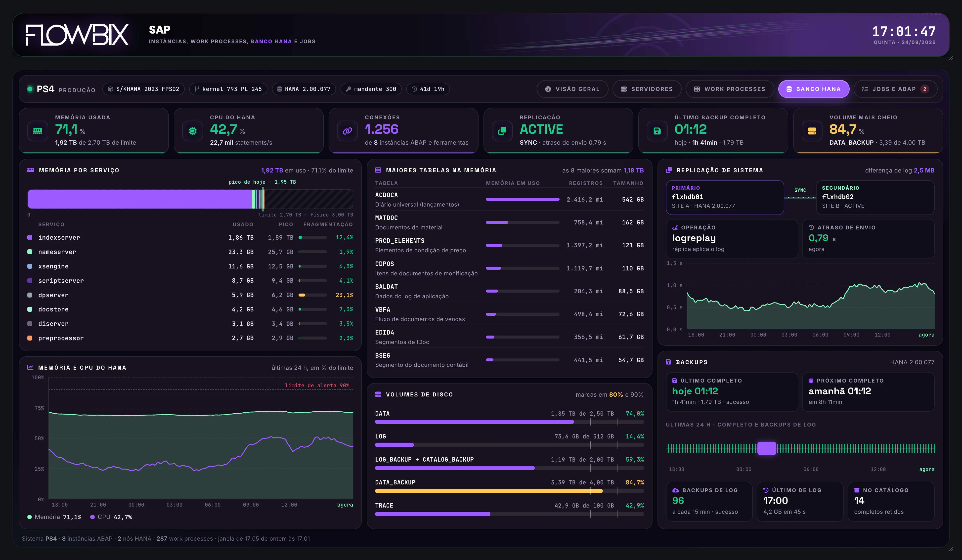Click the resize handle below the header clock
Screen dimensions: 962x560
pos(951,58)
